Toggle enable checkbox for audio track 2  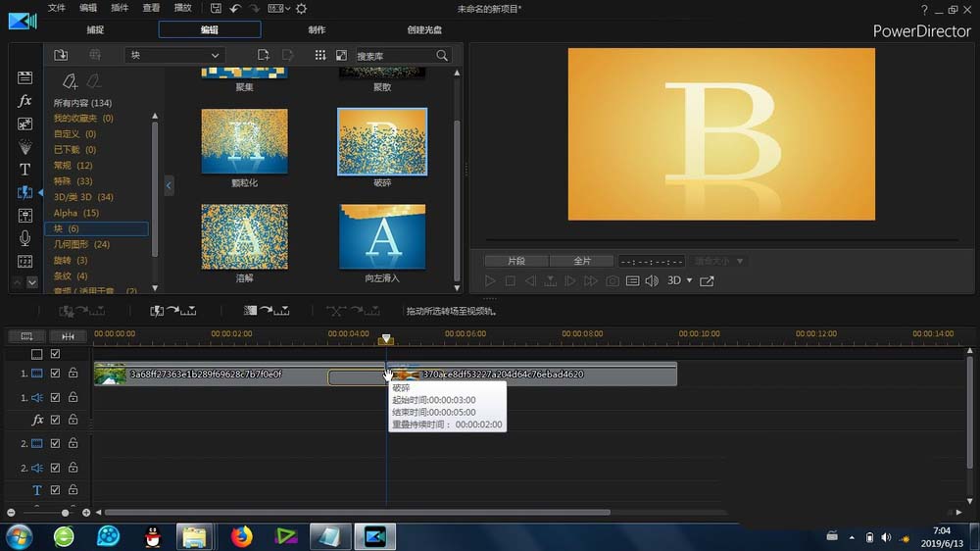[x=55, y=468]
